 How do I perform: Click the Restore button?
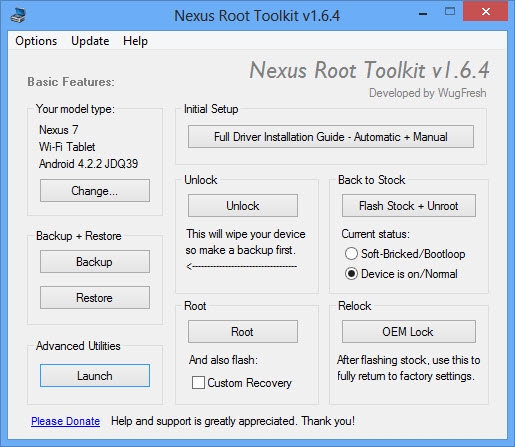(95, 298)
